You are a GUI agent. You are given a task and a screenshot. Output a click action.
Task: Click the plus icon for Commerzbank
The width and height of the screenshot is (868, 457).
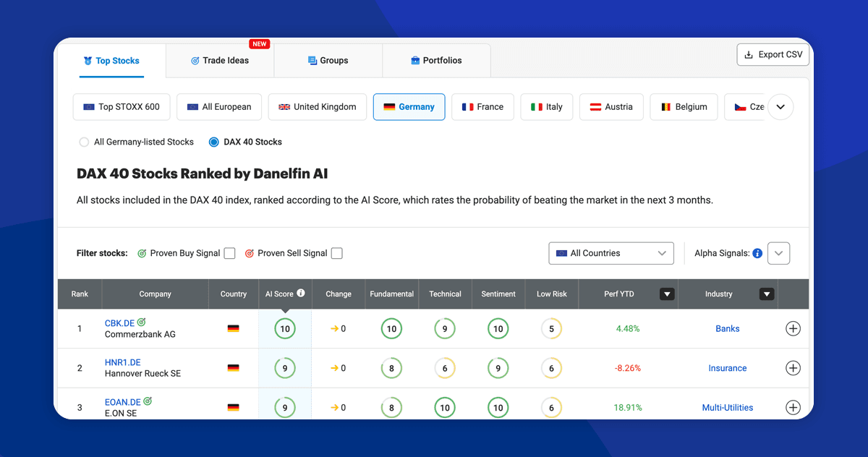(x=793, y=329)
